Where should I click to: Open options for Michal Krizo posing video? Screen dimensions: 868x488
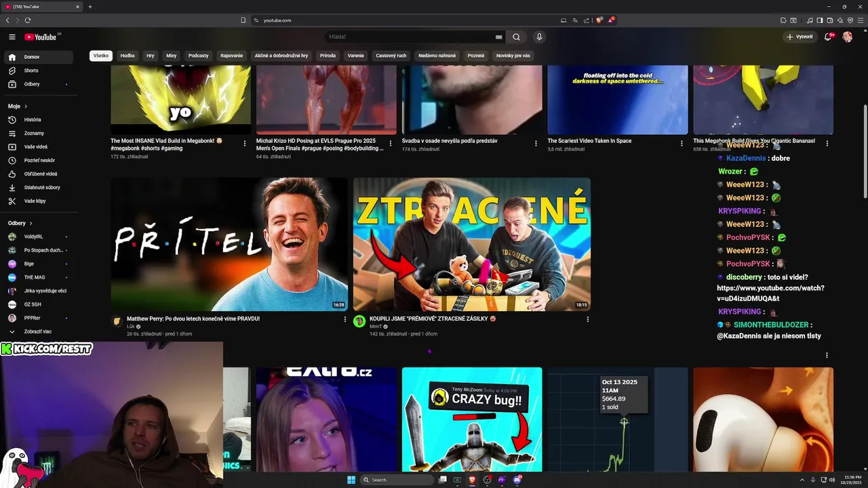[x=391, y=143]
